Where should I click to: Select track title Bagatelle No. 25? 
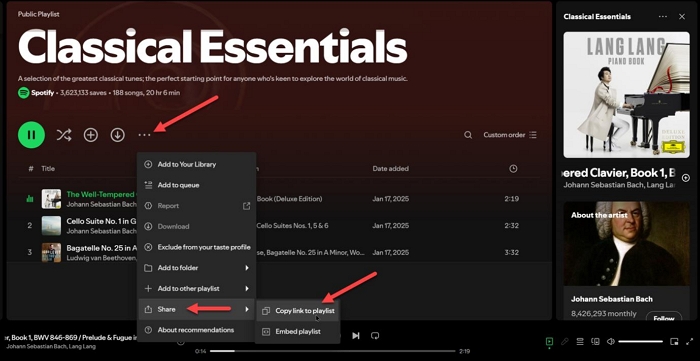101,248
